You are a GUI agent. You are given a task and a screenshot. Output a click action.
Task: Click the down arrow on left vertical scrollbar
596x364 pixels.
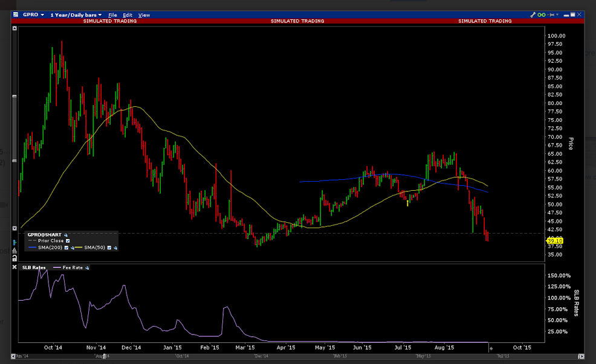(15, 228)
